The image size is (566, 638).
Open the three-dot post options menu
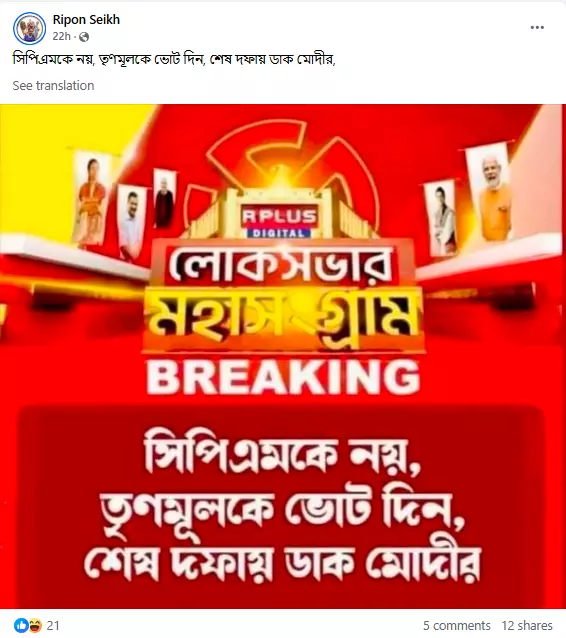point(537,27)
